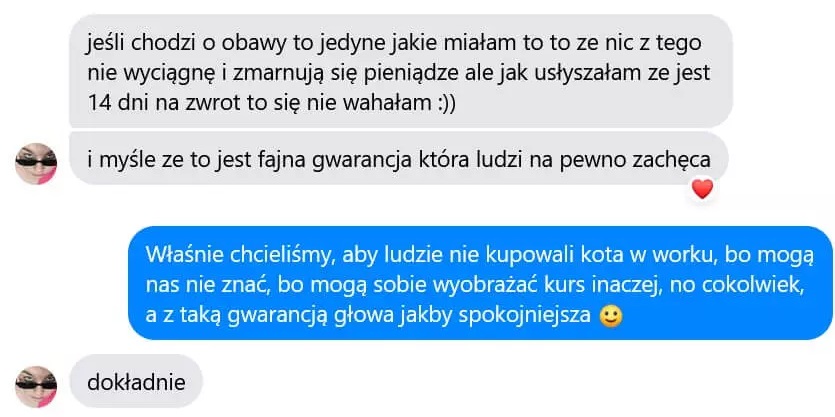Open sender avatar beside the fajna gwarancja message
This screenshot has width=835, height=417.
pyautogui.click(x=36, y=163)
